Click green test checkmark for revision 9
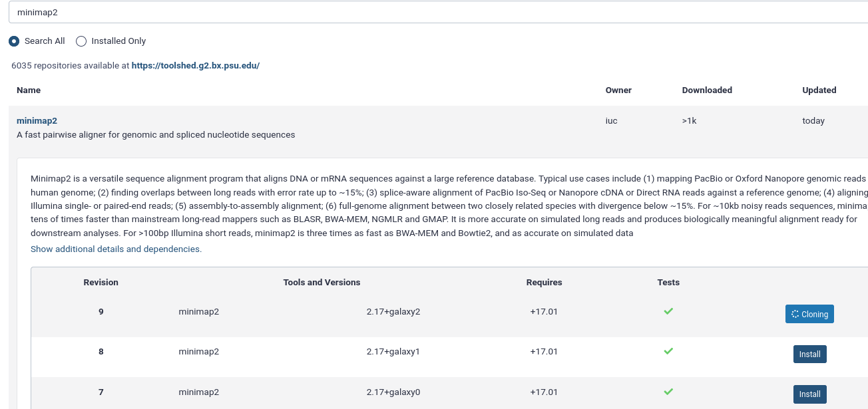The image size is (868, 409). pyautogui.click(x=668, y=311)
